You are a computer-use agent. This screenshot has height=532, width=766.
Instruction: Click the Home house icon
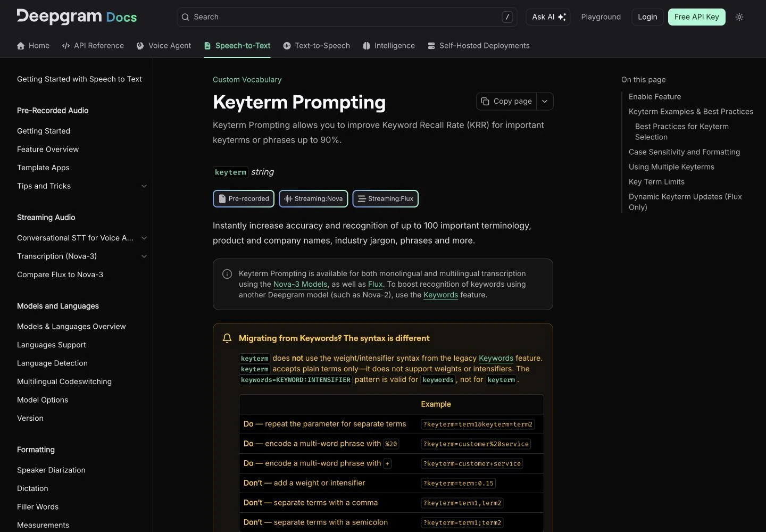21,46
